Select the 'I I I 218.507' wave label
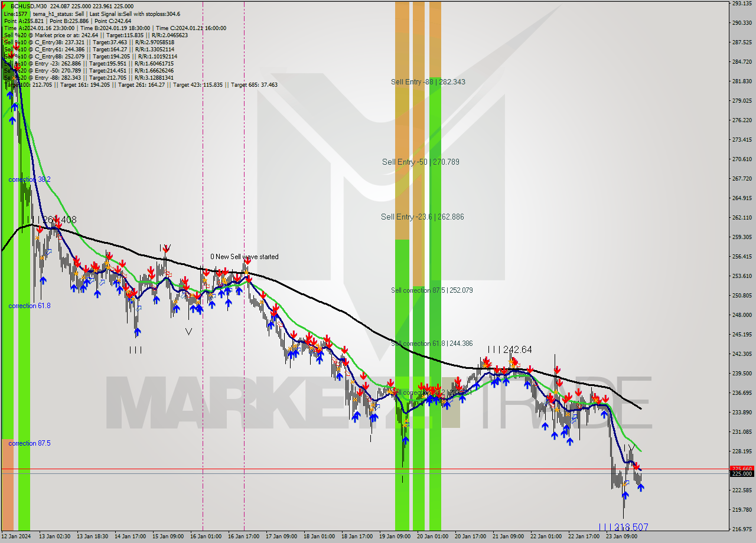 click(x=624, y=526)
